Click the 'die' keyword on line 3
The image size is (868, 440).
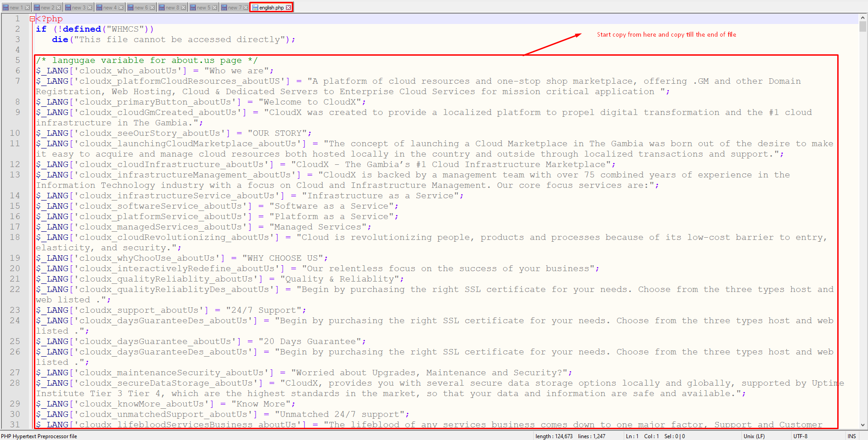pos(60,39)
